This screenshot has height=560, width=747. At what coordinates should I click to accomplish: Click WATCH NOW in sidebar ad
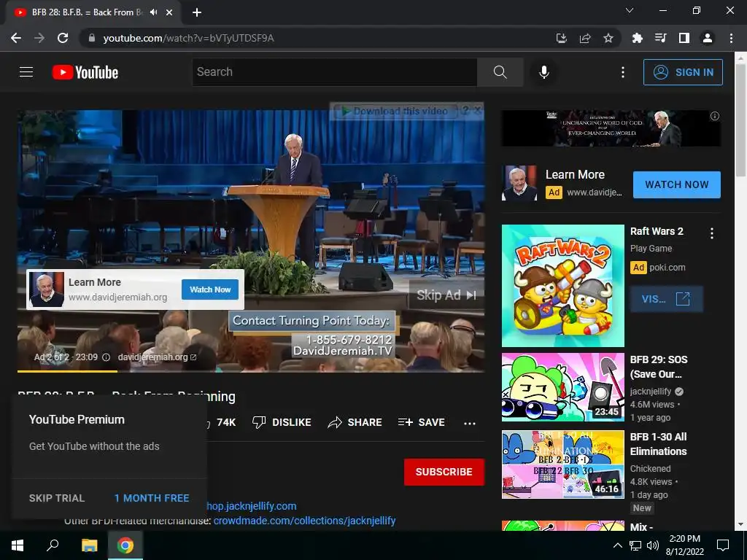676,184
